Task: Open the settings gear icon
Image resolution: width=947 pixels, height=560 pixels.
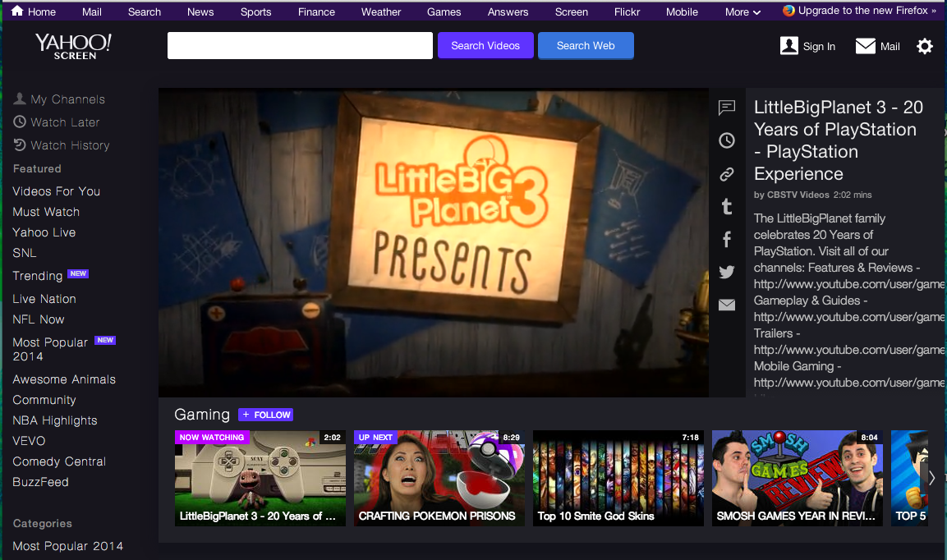Action: (x=925, y=46)
